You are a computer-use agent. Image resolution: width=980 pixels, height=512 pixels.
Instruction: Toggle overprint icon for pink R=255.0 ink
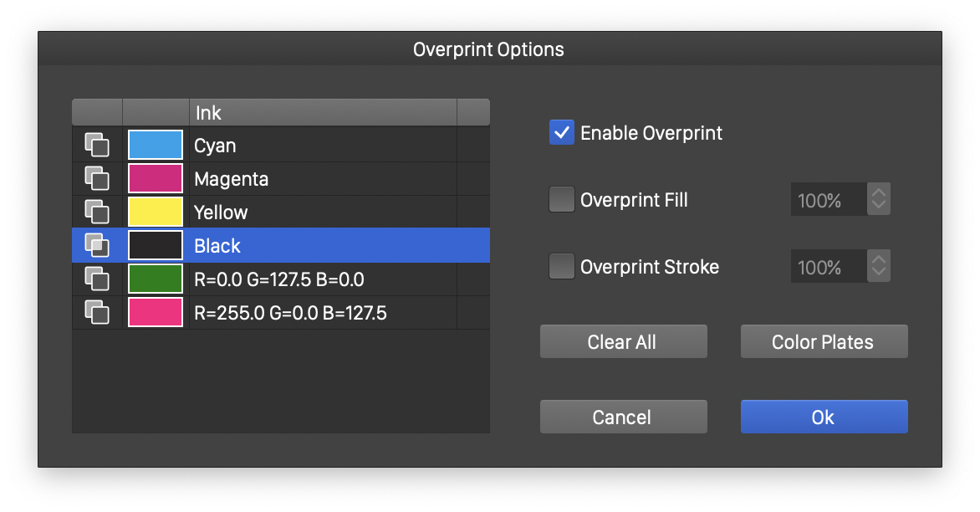tap(97, 313)
